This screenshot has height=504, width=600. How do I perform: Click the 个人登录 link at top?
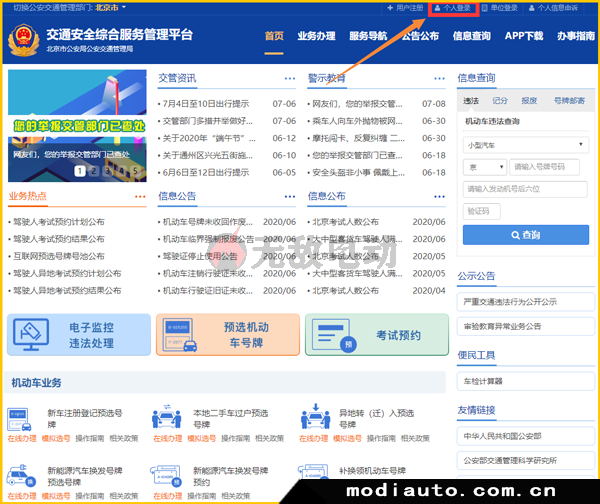point(452,7)
